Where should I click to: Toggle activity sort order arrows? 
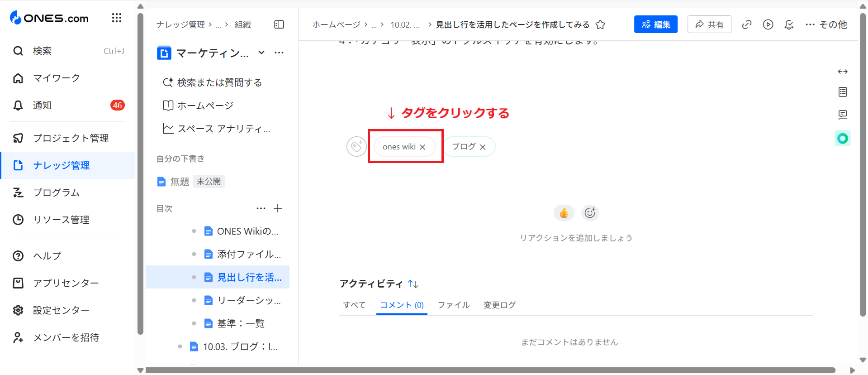coord(413,284)
